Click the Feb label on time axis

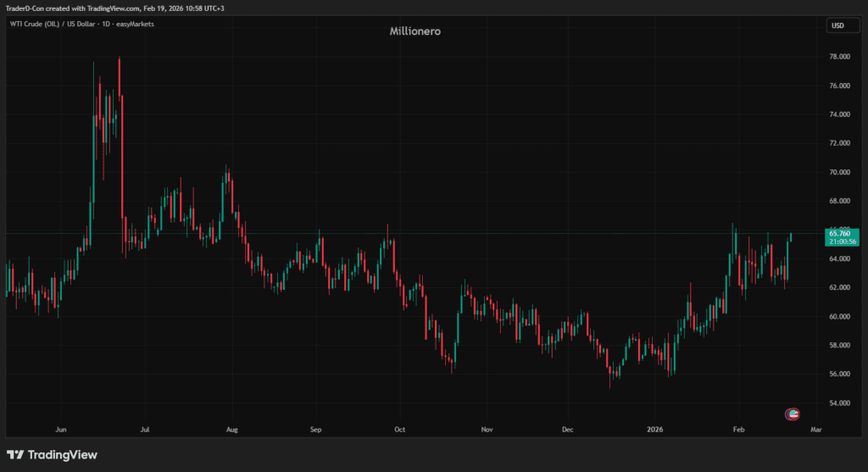point(738,430)
